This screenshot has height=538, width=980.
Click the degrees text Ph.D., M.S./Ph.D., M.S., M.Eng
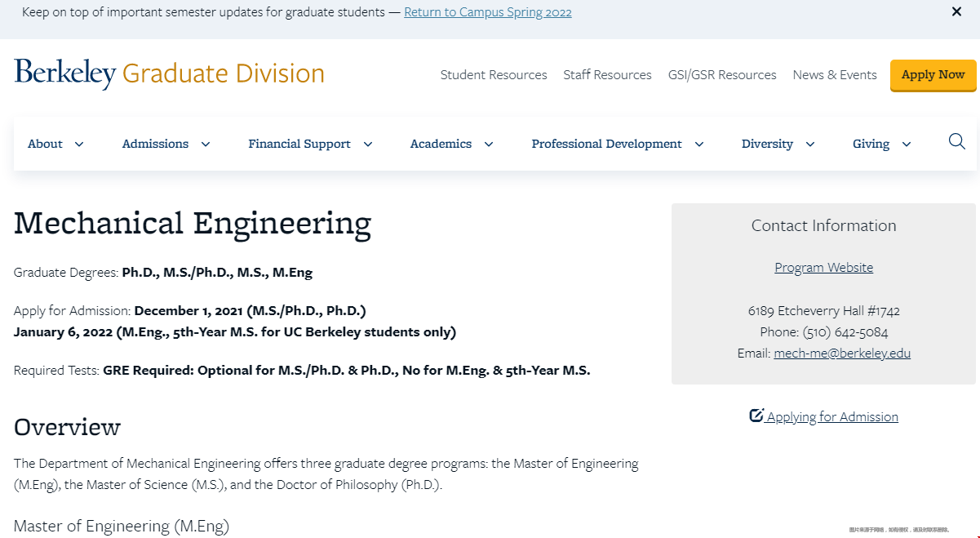tap(217, 273)
